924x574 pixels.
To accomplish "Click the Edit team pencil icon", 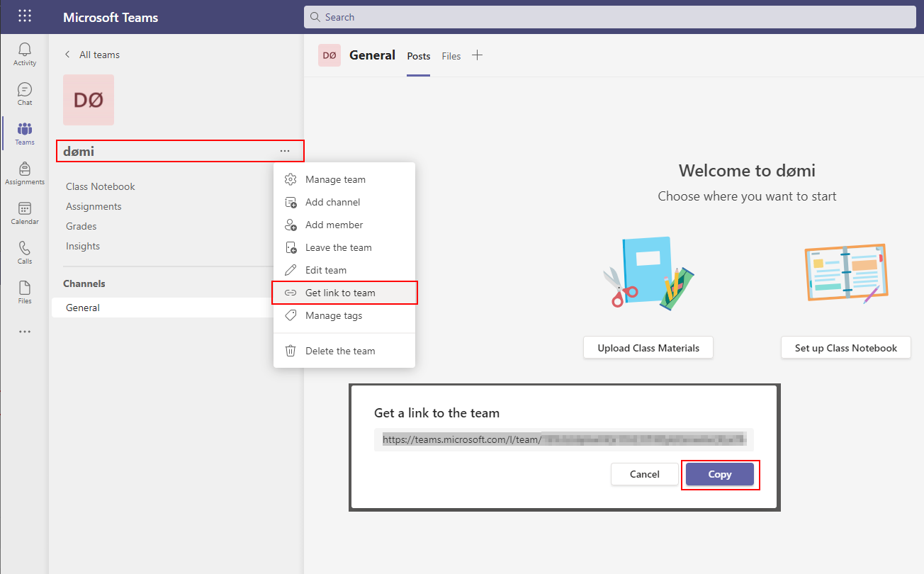I will (291, 270).
